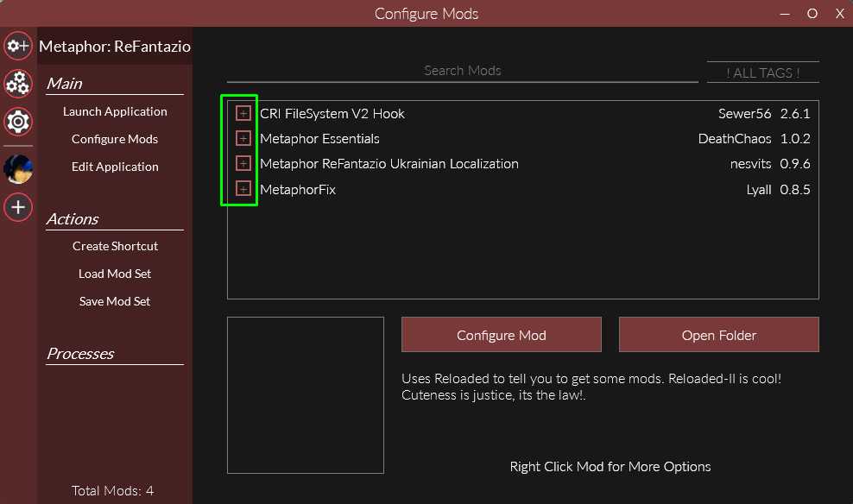Image resolution: width=853 pixels, height=504 pixels.
Task: Click version number 2.6.1
Action: 795,114
